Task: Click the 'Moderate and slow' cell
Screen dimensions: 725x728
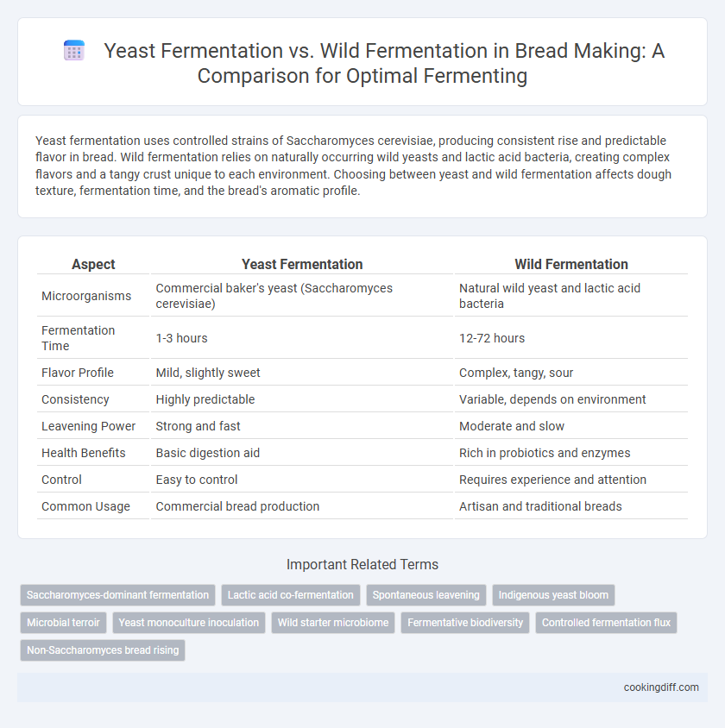Action: click(571, 426)
